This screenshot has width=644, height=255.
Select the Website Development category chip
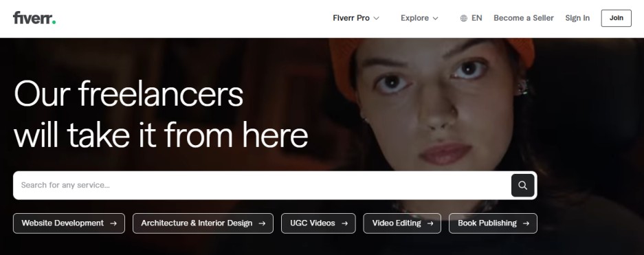(69, 223)
